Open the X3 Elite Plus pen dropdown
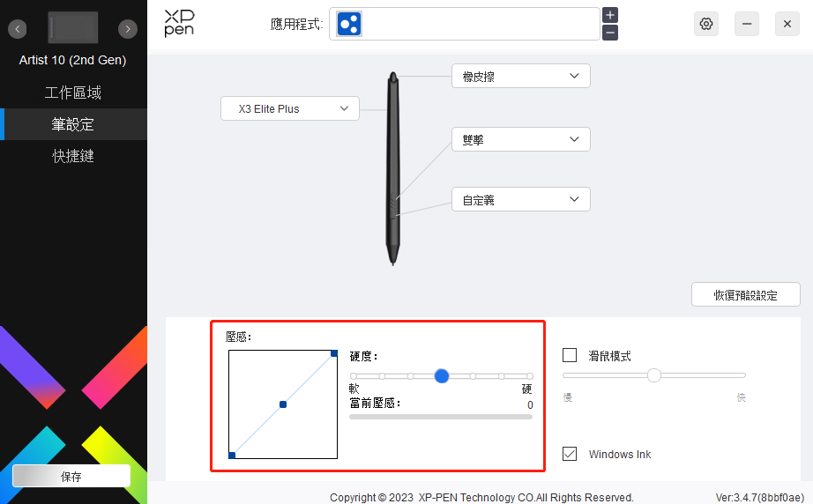This screenshot has height=504, width=813. pyautogui.click(x=290, y=108)
